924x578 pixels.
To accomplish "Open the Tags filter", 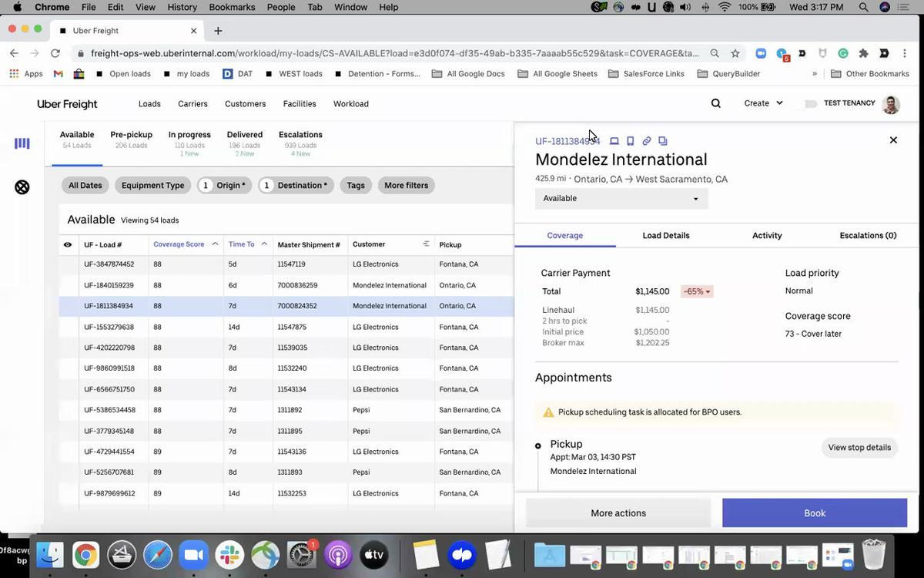I will [356, 185].
